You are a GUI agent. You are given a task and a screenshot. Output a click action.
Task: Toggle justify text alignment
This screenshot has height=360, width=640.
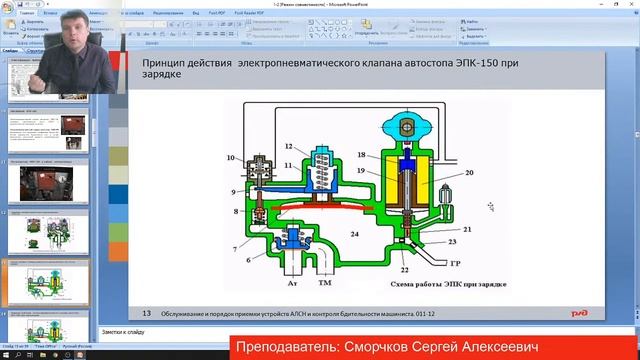tap(223, 34)
